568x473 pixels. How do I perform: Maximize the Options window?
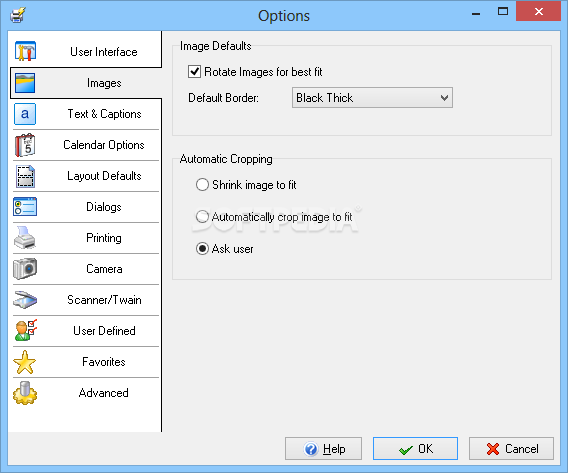[503, 12]
